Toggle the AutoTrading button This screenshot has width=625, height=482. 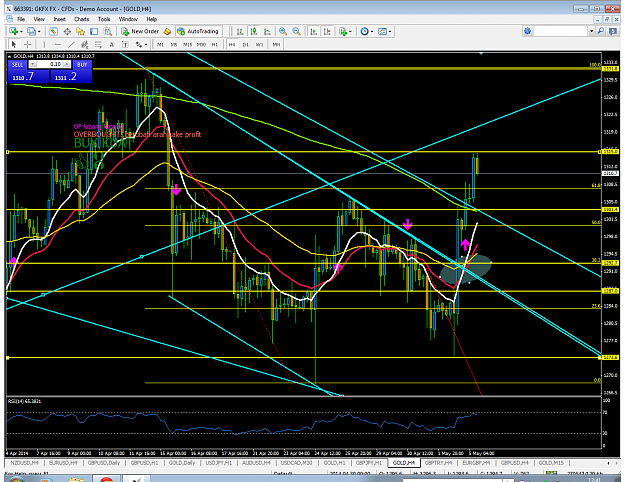[x=198, y=31]
